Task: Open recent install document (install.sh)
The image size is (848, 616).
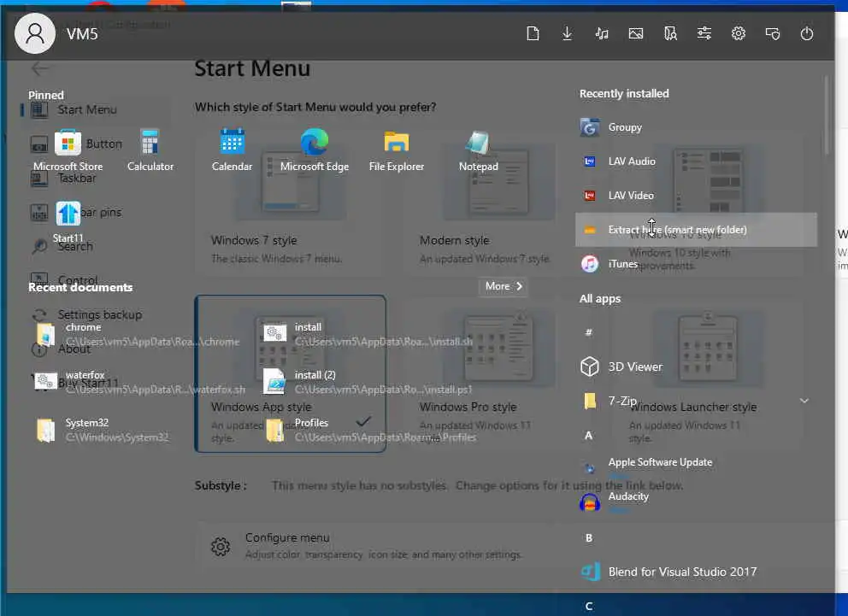Action: pos(368,334)
